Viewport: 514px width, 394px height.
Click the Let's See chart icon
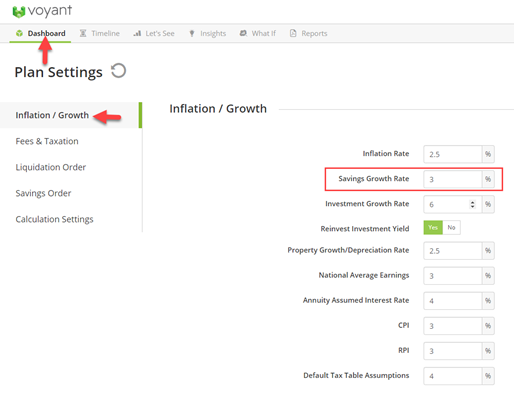click(137, 33)
